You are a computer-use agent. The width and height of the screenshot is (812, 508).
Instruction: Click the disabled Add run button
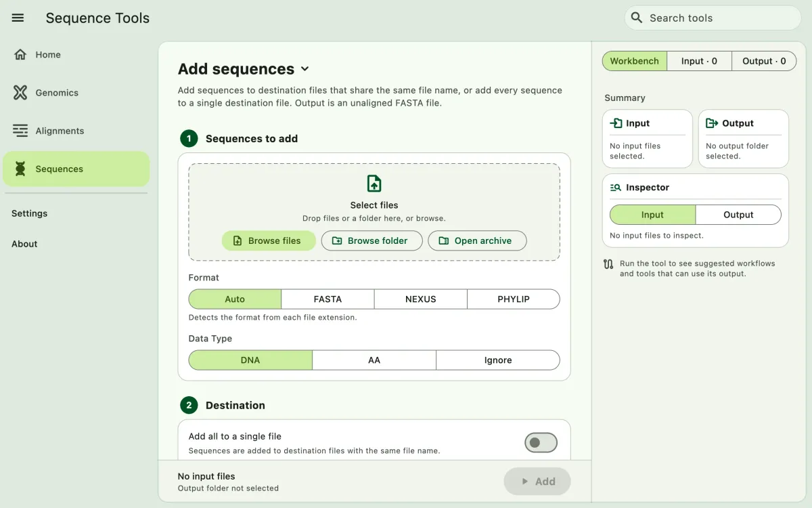click(x=537, y=482)
